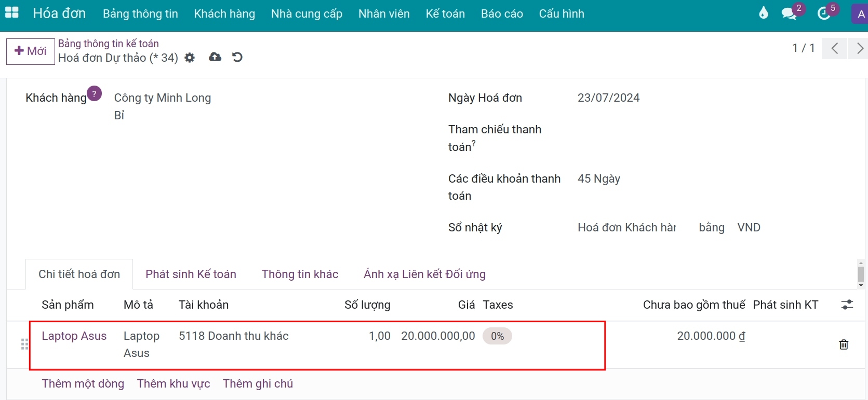Open the conversations messages icon
Image resolution: width=868 pixels, height=400 pixels.
pyautogui.click(x=789, y=13)
